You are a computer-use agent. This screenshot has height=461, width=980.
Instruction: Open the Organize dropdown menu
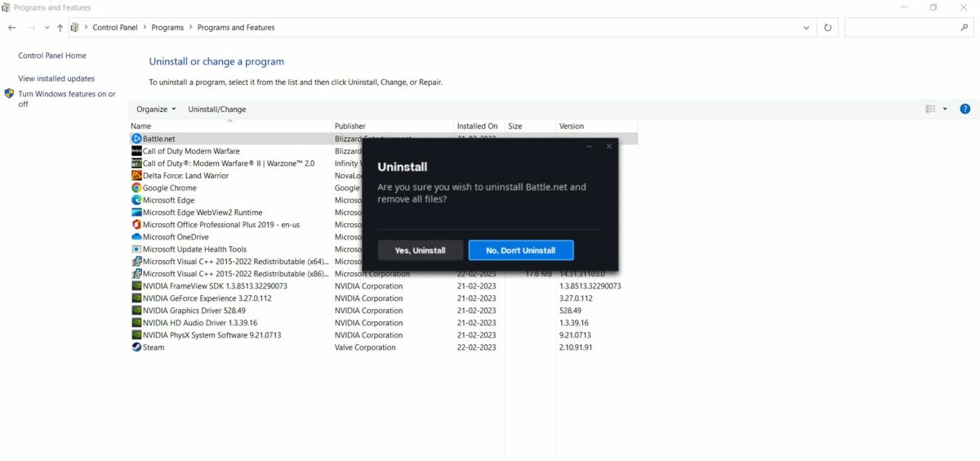[156, 109]
